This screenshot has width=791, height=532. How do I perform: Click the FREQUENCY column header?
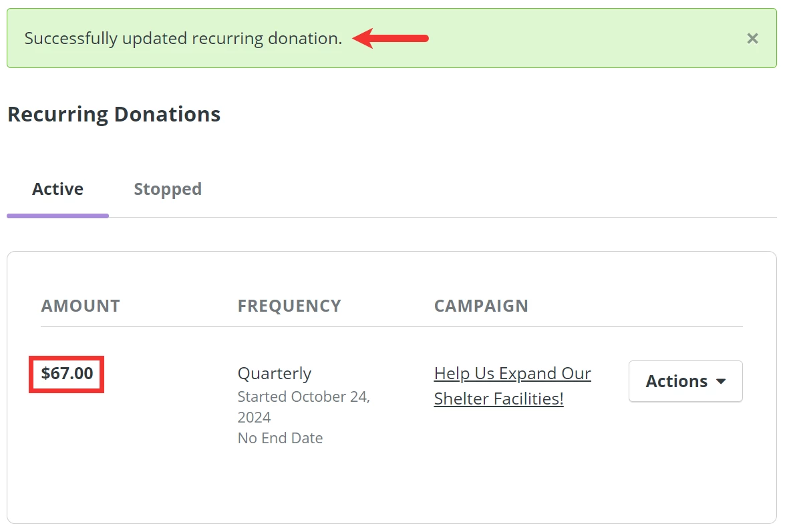[x=289, y=306]
